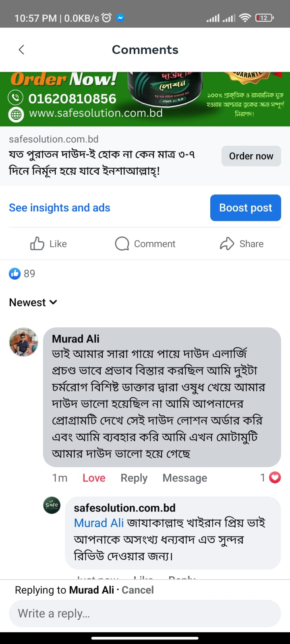Tap the Like thumbs-up icon
The height and width of the screenshot is (644, 290).
click(x=37, y=244)
